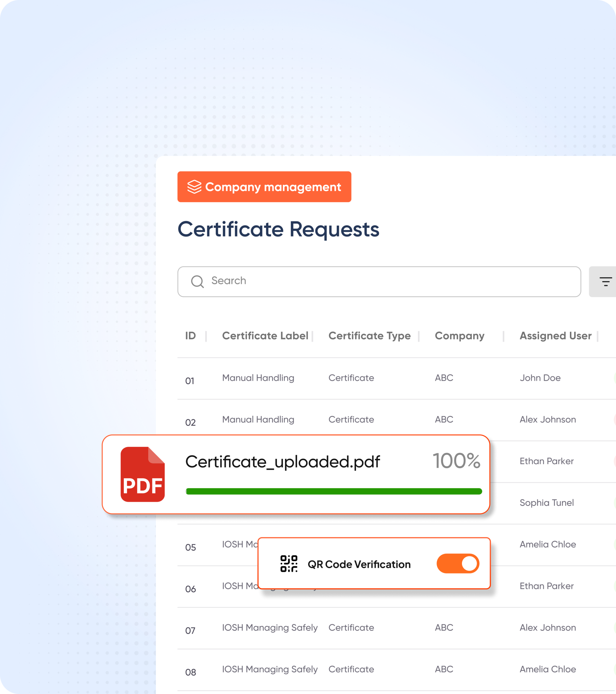Sort by the Certificate Type column header

click(x=370, y=336)
